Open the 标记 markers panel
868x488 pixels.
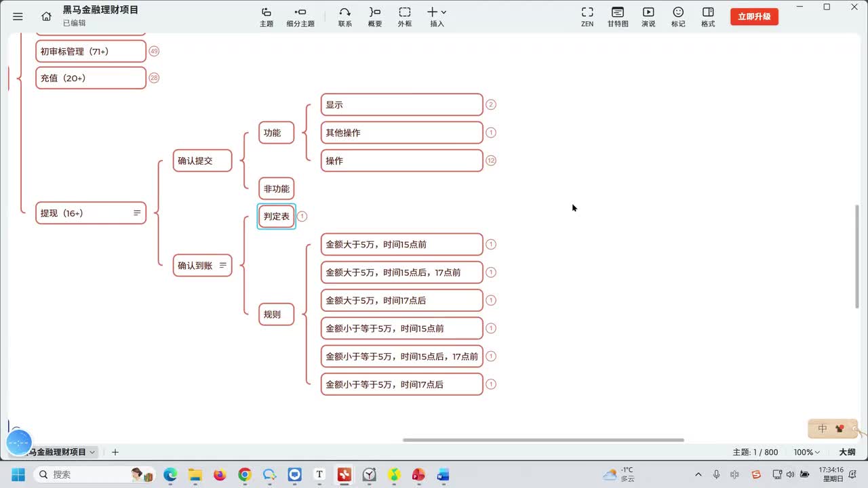[x=678, y=17]
